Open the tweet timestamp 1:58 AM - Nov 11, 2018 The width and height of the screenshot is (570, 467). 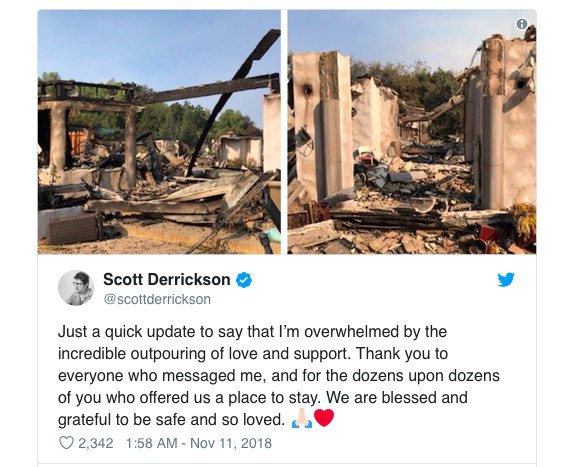point(198,443)
